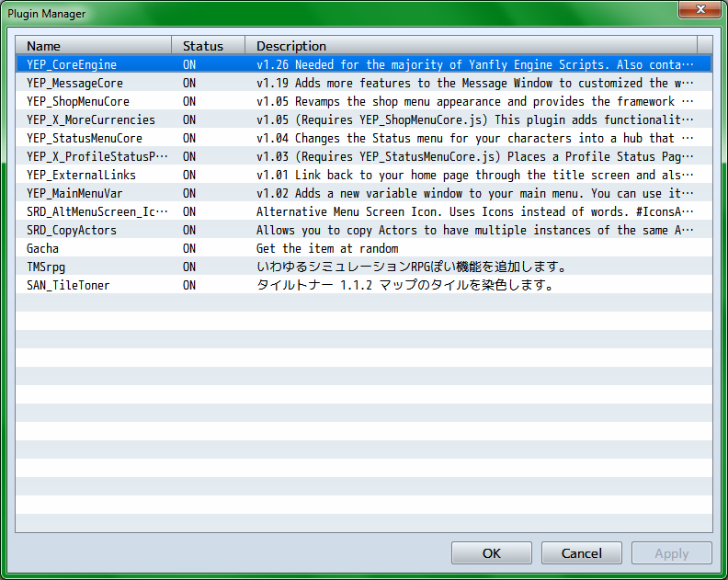Click the 'Get the item at random' description
The height and width of the screenshot is (580, 728).
(x=327, y=248)
